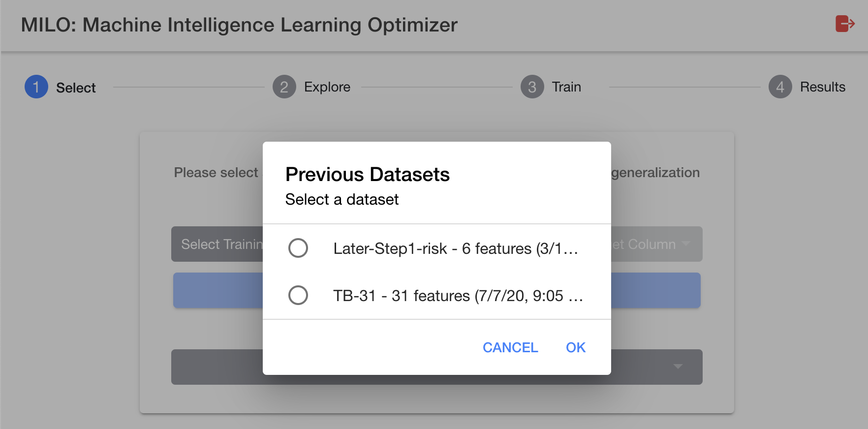Go to the Results step label
This screenshot has height=429, width=868.
pos(823,87)
